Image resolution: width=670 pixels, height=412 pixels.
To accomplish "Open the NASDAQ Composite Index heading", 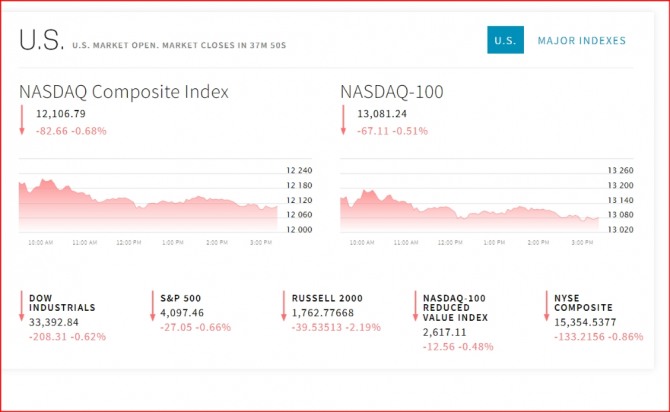I will point(124,92).
